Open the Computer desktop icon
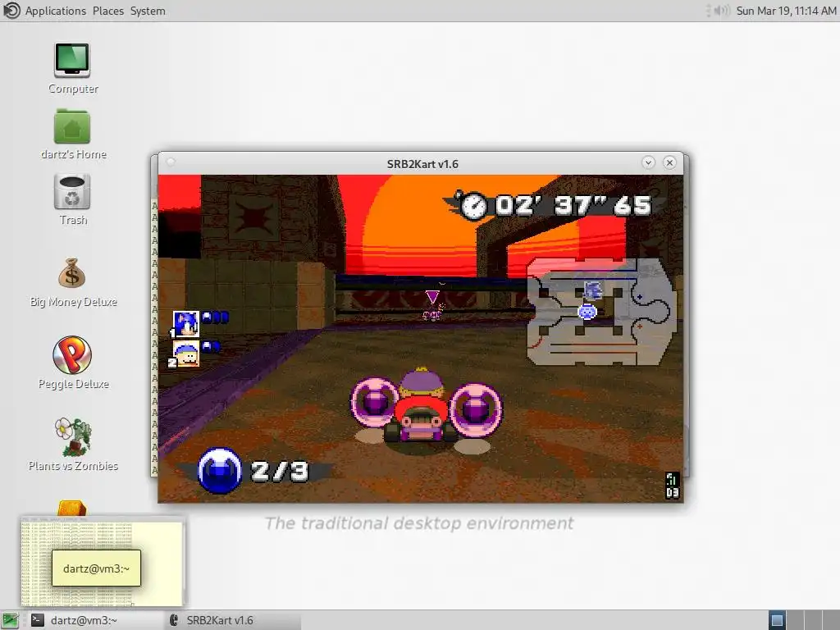 point(72,61)
